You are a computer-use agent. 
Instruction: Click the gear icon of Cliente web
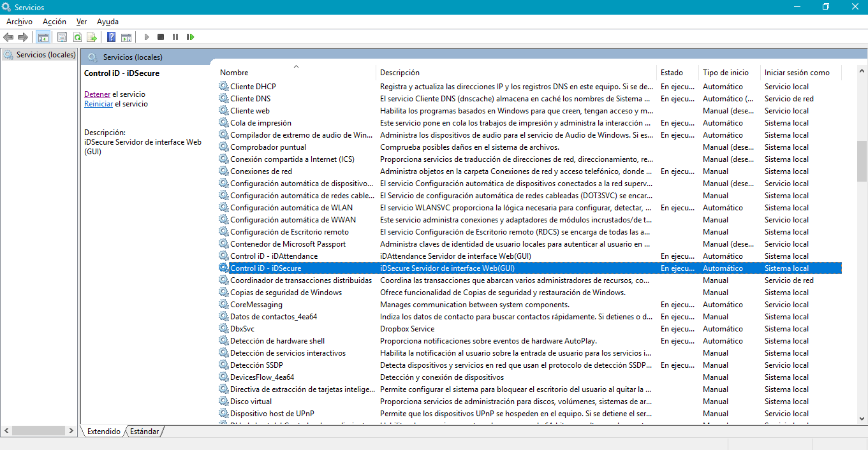click(x=224, y=110)
